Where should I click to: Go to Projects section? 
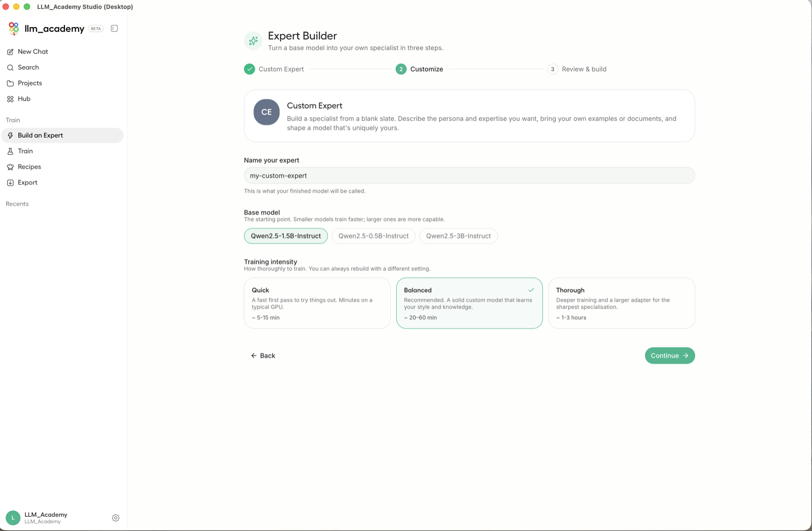tap(62, 83)
